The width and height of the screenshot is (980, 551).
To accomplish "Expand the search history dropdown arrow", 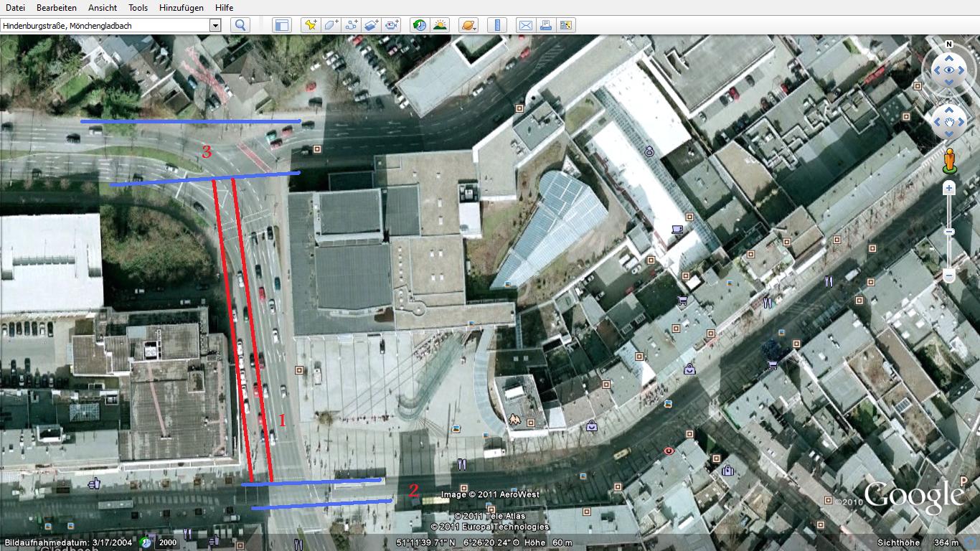I will [215, 25].
